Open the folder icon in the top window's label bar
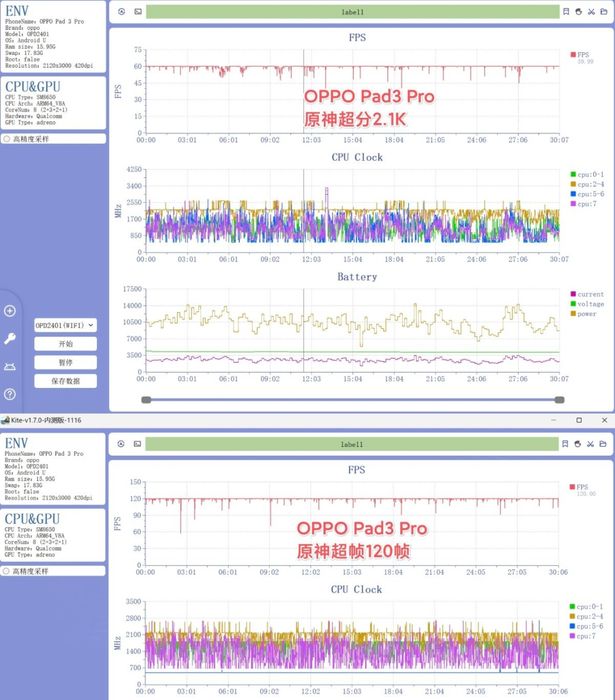 click(x=604, y=12)
